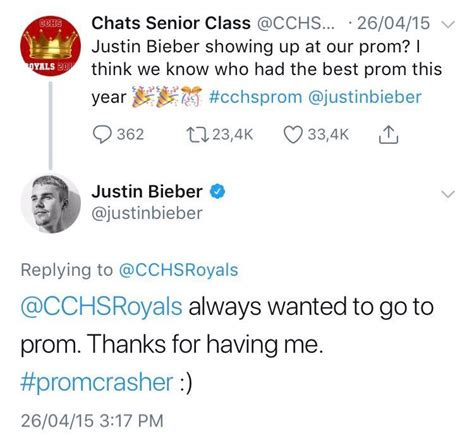Open Chats Senior Class crown avatar
Image resolution: width=474 pixels, height=443 pixels.
(x=50, y=46)
